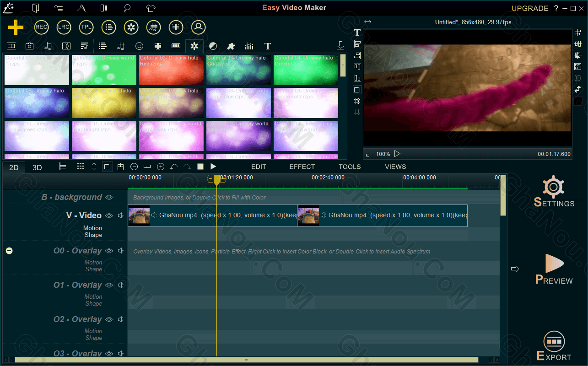Click the download arrow above the effects list
Screen dimensions: 588x366
point(340,45)
